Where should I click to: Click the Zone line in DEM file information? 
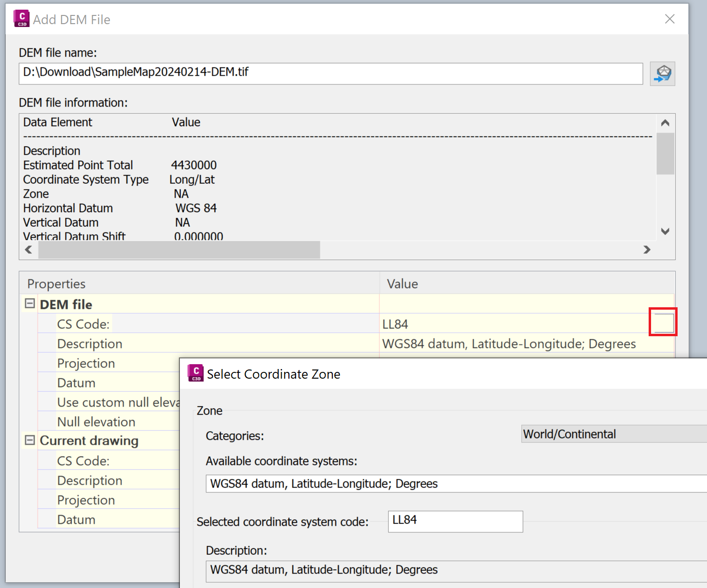pyautogui.click(x=106, y=194)
